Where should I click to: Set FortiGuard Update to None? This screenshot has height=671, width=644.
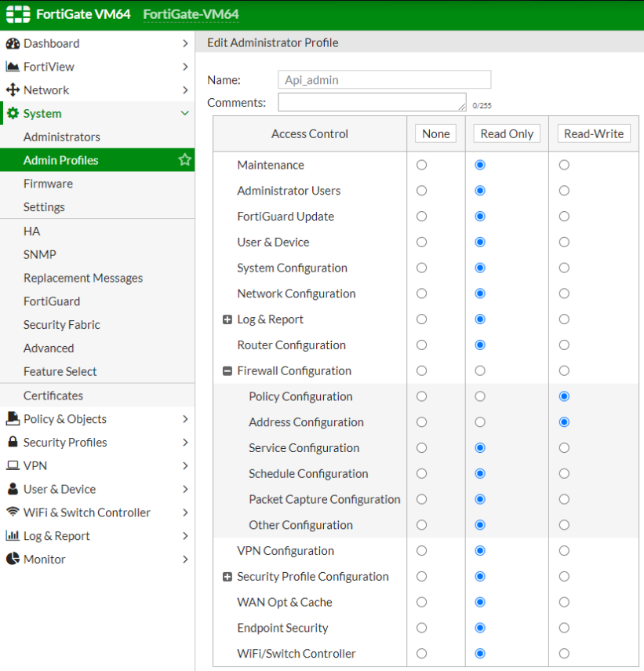click(422, 216)
